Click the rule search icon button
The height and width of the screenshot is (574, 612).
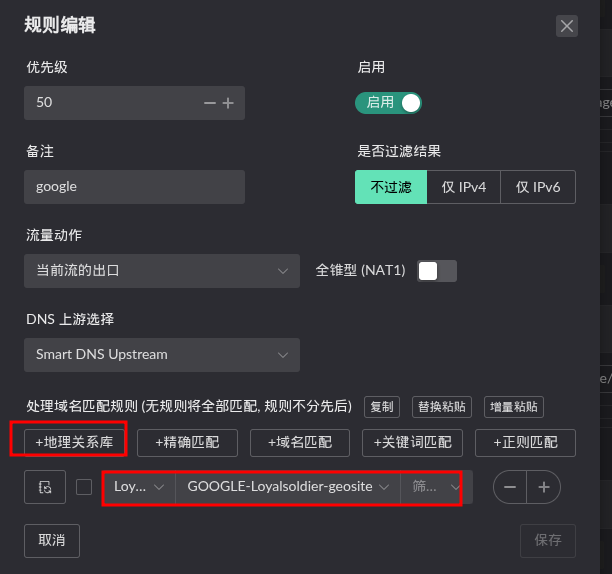[45, 487]
